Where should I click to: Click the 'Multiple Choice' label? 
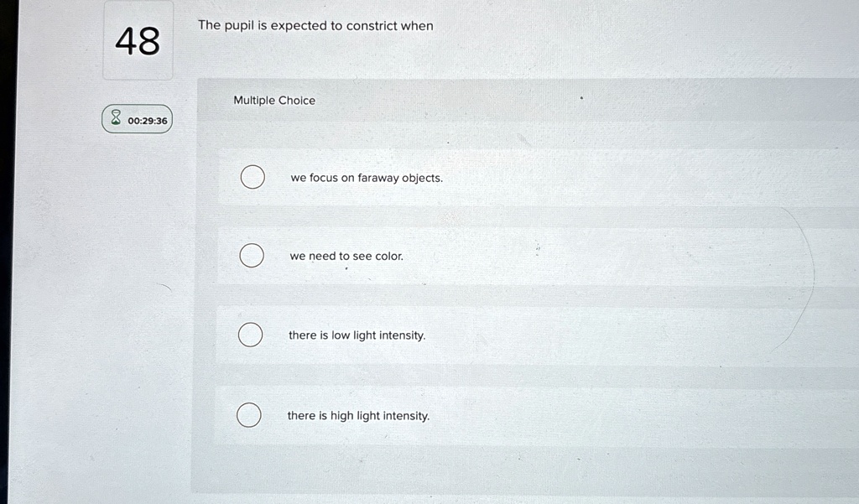[x=273, y=100]
